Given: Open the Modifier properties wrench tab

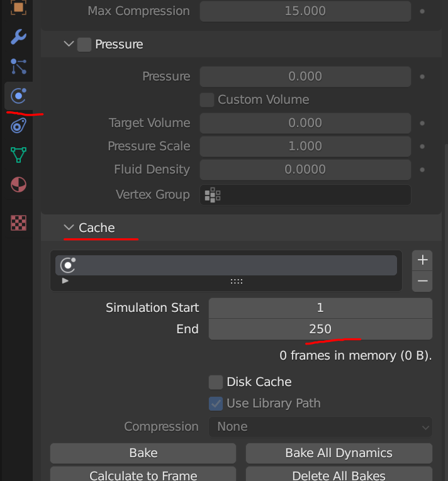Looking at the screenshot, I should point(18,36).
